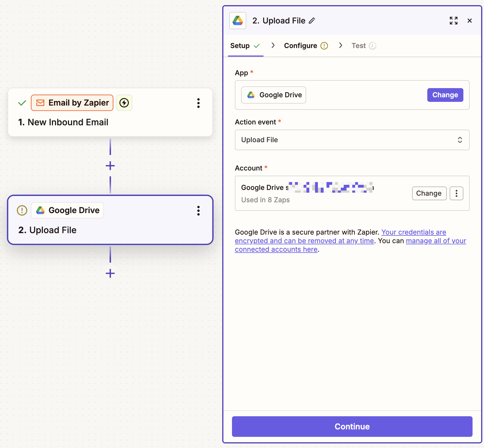Click the lightning trigger icon on step 1
484x448 pixels.
pos(124,103)
